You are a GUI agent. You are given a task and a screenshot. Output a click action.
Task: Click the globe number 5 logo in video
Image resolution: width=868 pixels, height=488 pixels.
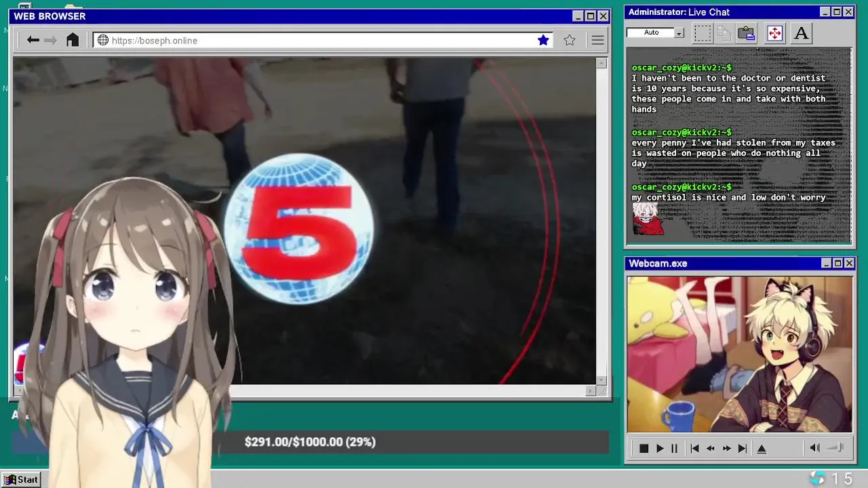tap(298, 229)
